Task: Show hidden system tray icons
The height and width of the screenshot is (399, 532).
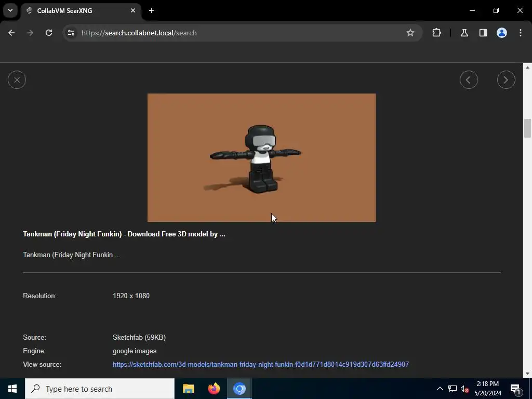Action: pyautogui.click(x=440, y=389)
